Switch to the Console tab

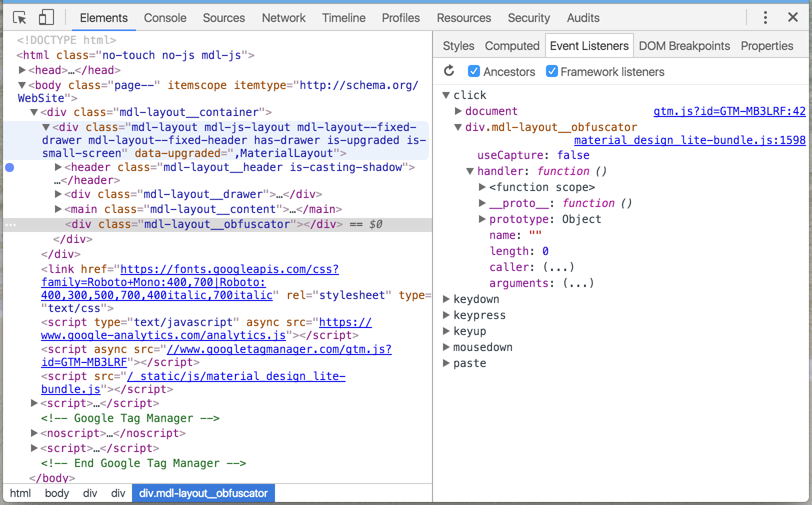(x=165, y=18)
